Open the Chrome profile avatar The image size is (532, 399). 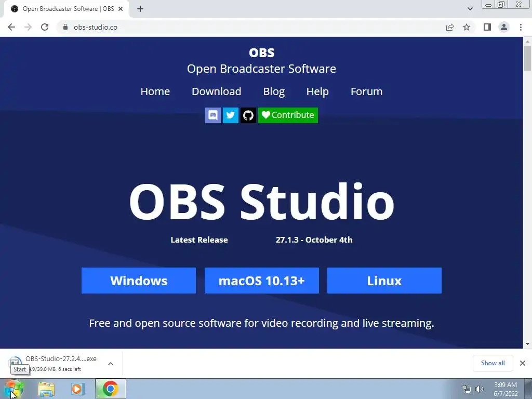(504, 27)
